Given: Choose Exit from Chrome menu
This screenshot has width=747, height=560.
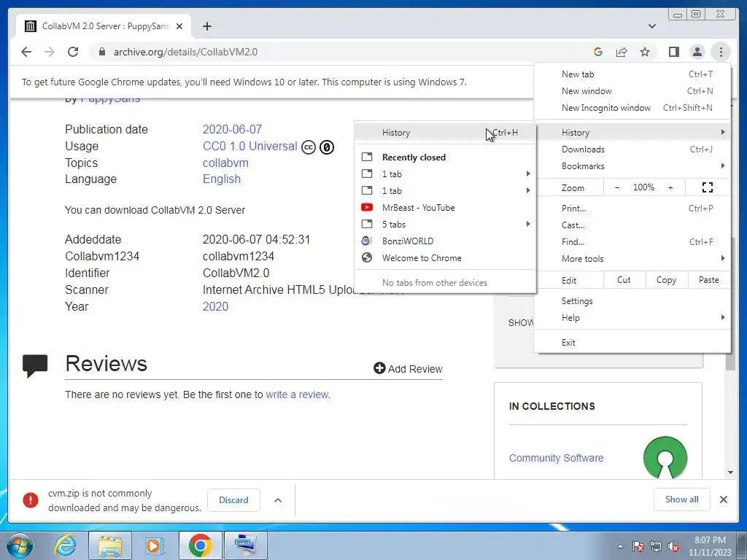Looking at the screenshot, I should (632, 343).
